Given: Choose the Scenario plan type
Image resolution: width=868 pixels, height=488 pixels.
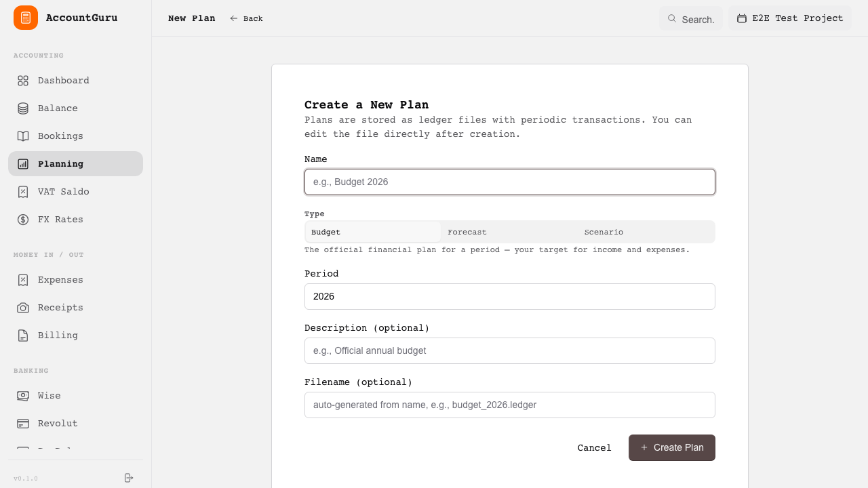Looking at the screenshot, I should 646,232.
